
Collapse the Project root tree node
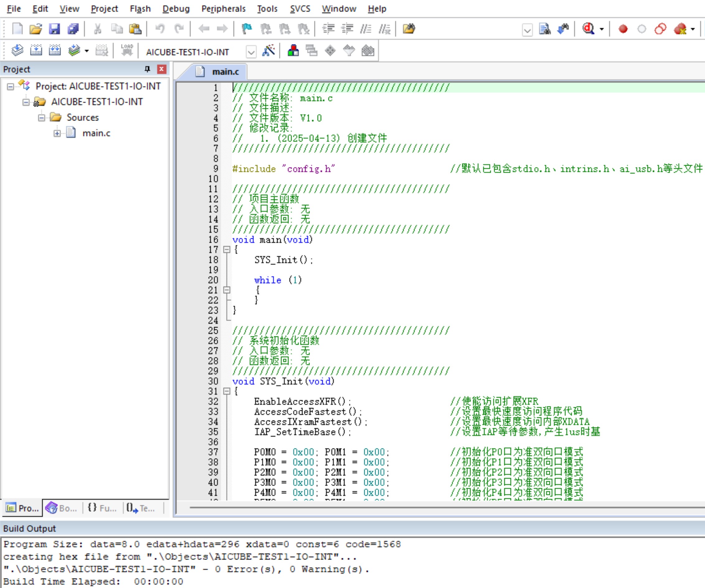coord(10,87)
